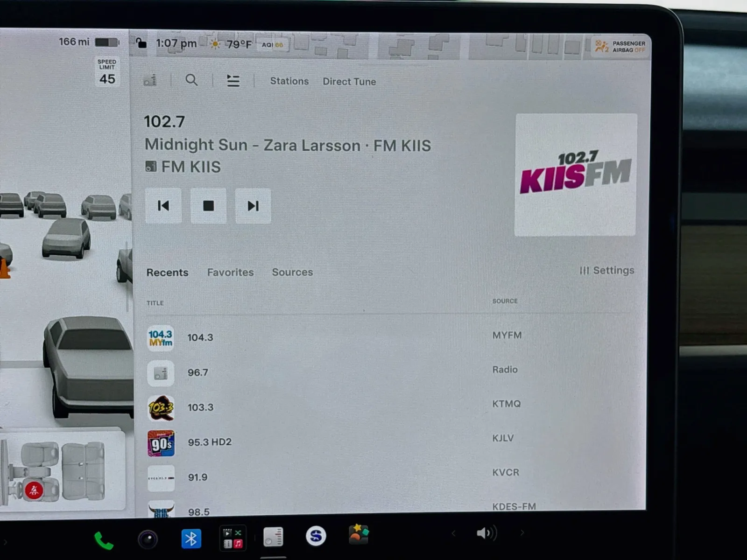The height and width of the screenshot is (560, 747).
Task: Switch to the Sources tab
Action: [293, 272]
